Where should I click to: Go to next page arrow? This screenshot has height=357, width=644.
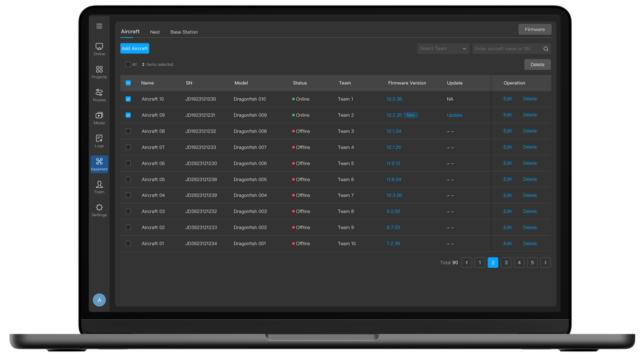(x=545, y=263)
